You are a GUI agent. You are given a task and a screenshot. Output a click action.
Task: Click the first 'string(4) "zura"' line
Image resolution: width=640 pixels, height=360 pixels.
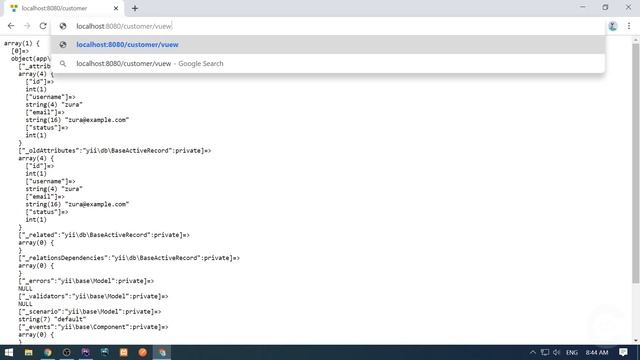[54, 104]
